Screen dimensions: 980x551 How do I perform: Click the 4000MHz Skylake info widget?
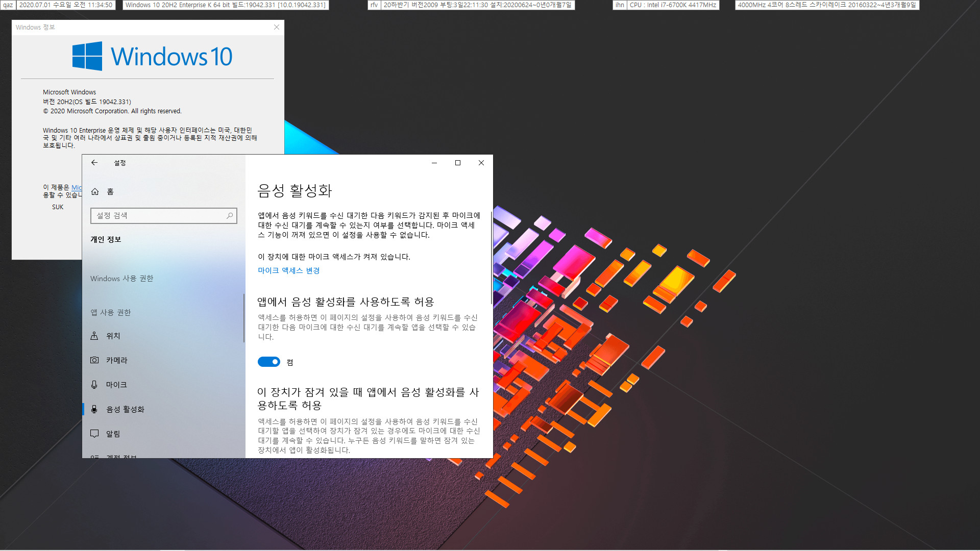[827, 5]
